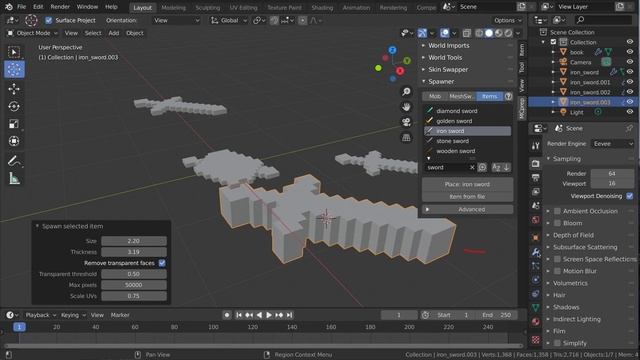Select diamond sword in item list
640x360 pixels.
[x=467, y=111]
